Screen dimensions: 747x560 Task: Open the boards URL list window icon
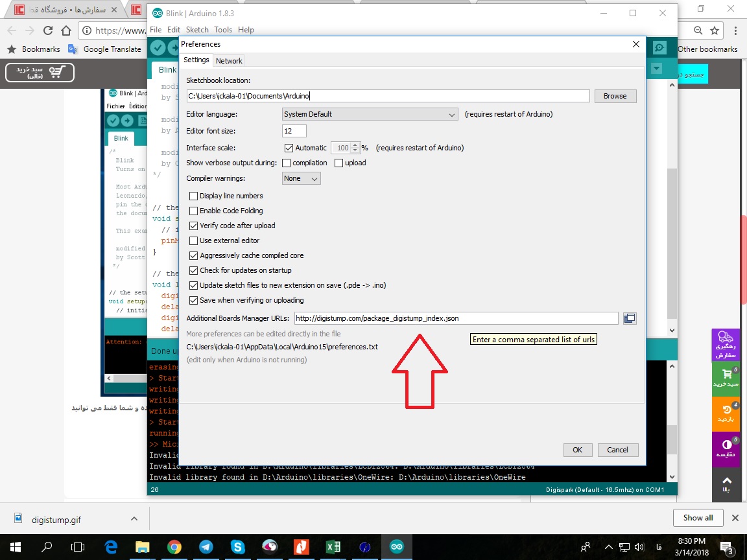pyautogui.click(x=630, y=318)
